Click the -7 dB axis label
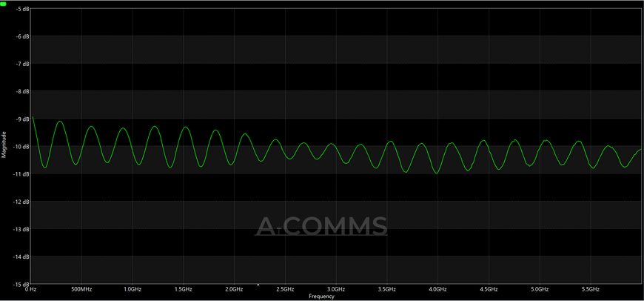Screen dimensions: 644x301 (x=23, y=64)
